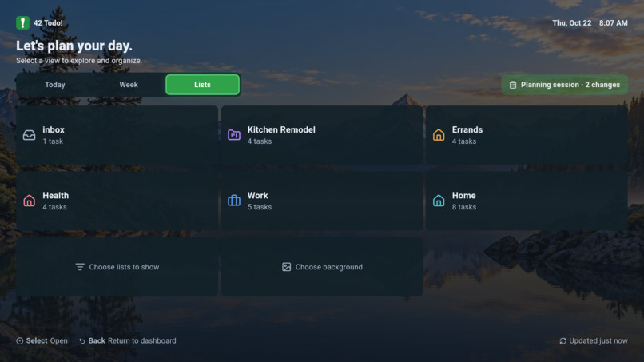The image size is (644, 362).
Task: Click the Work blue briefcase icon
Action: pos(234,201)
